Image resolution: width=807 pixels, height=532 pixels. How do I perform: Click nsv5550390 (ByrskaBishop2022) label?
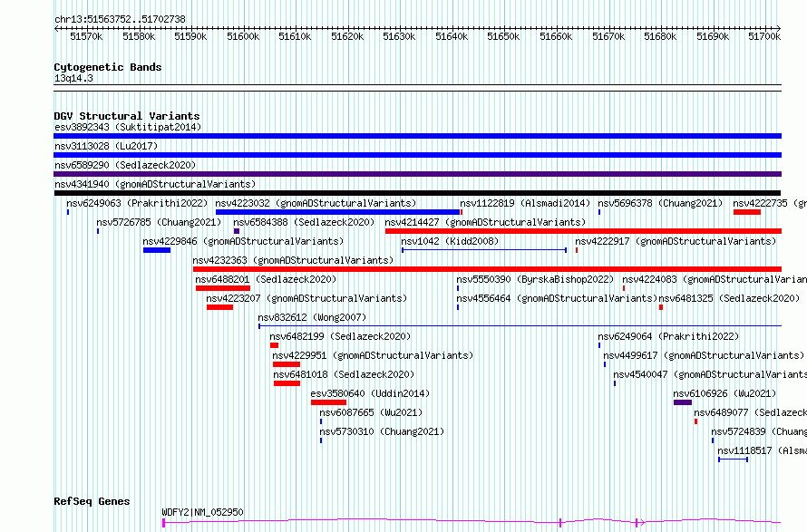point(535,279)
